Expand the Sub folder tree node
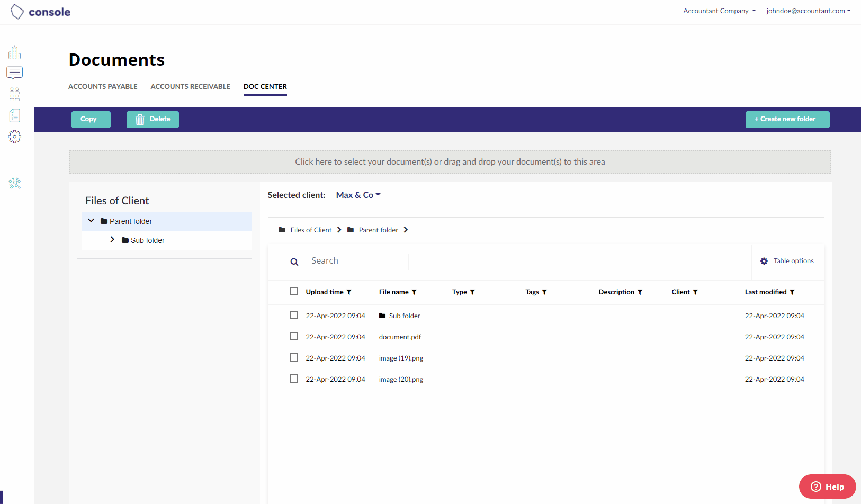861x504 pixels. coord(112,240)
